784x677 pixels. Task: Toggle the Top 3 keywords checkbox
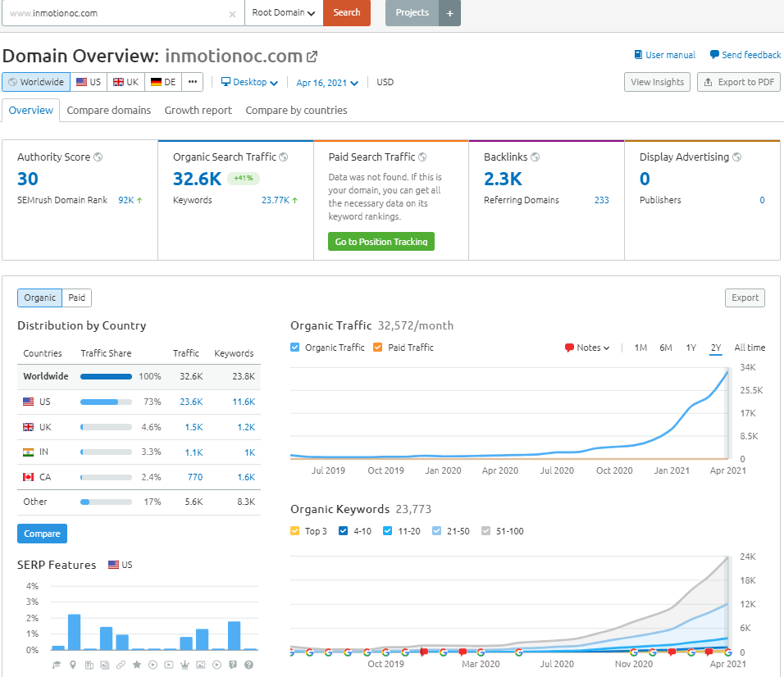[x=295, y=531]
